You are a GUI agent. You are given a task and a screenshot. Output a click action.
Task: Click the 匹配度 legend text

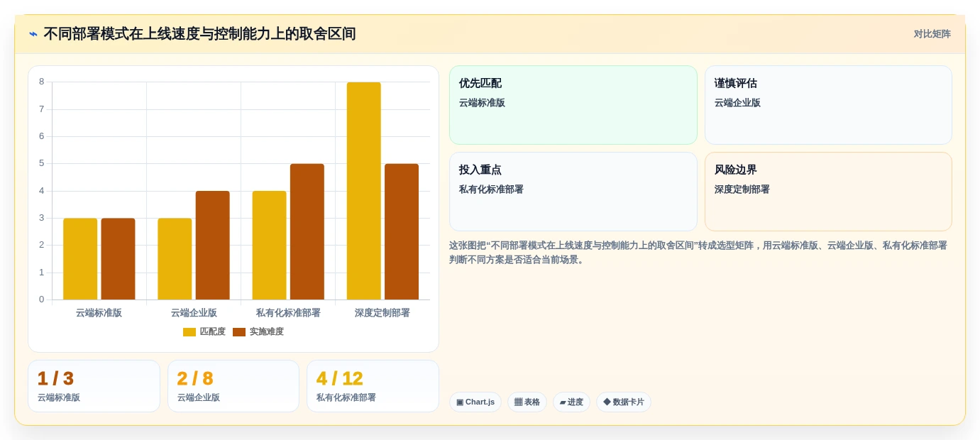click(x=212, y=332)
